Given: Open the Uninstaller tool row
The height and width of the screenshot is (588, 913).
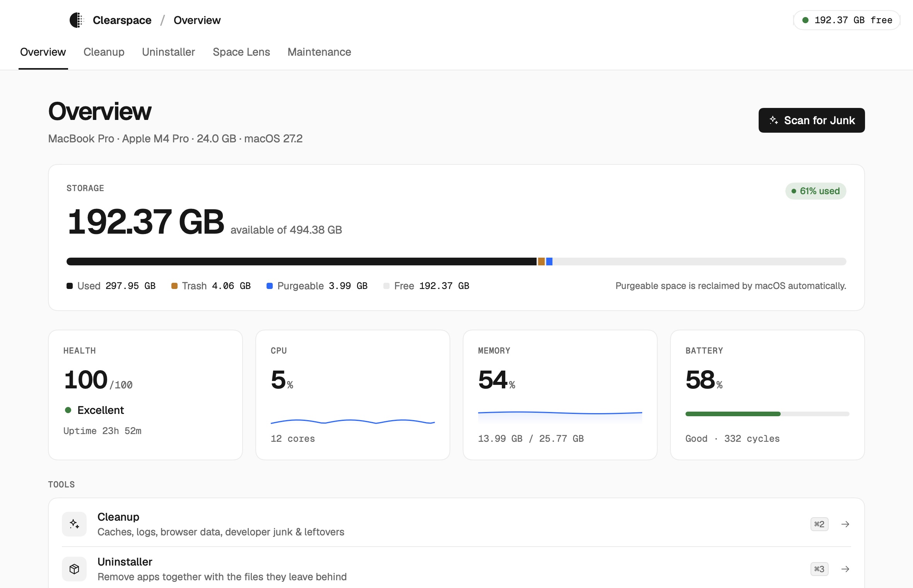Looking at the screenshot, I should click(x=456, y=568).
